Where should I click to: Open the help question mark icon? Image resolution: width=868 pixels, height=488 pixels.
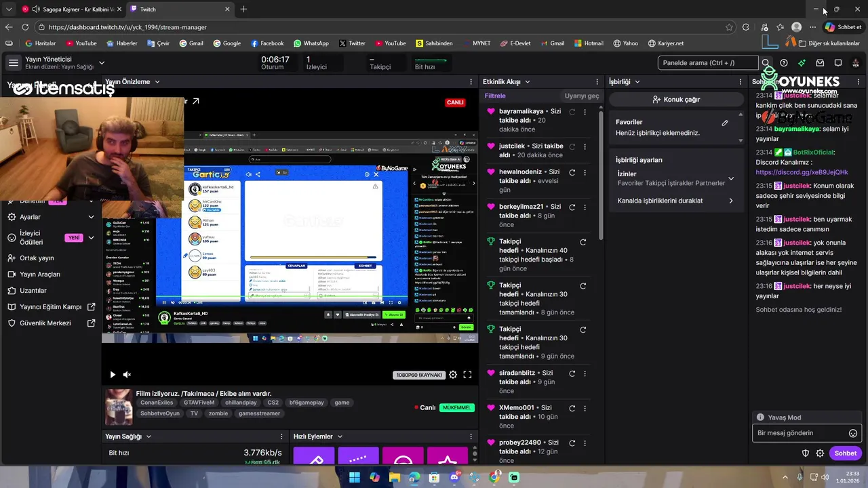[x=784, y=63]
